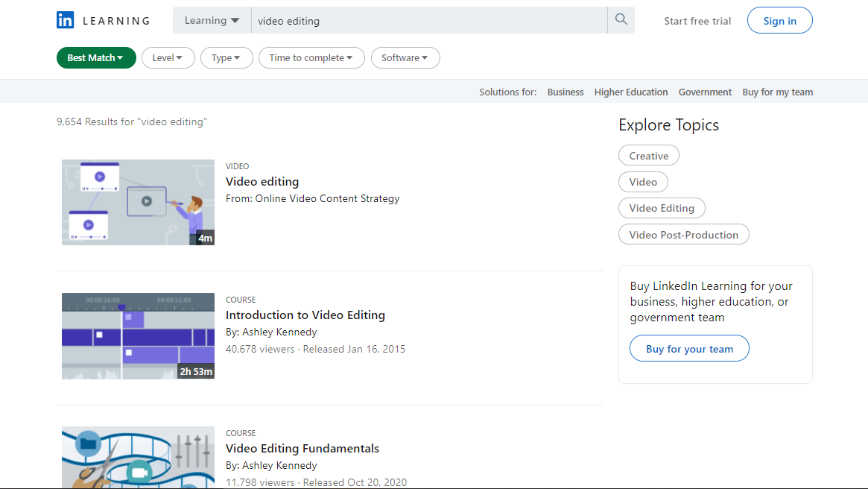Open the Learning category dropdown
The image size is (868, 489).
point(212,20)
